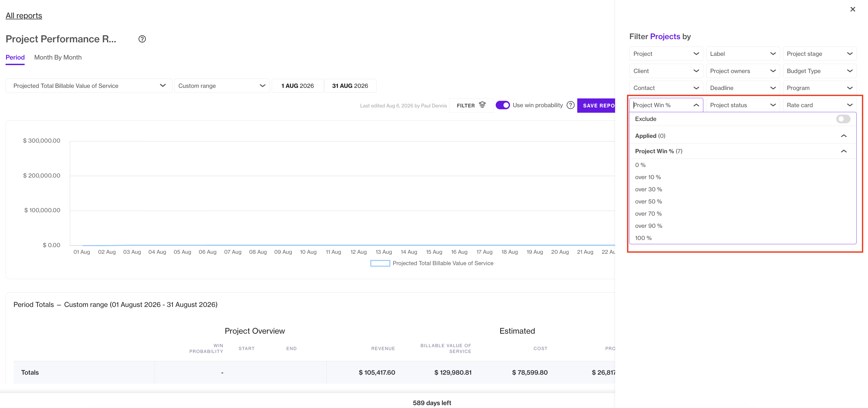Screen dimensions: 868x408
Task: Enable the Exclude toggle
Action: coord(843,119)
